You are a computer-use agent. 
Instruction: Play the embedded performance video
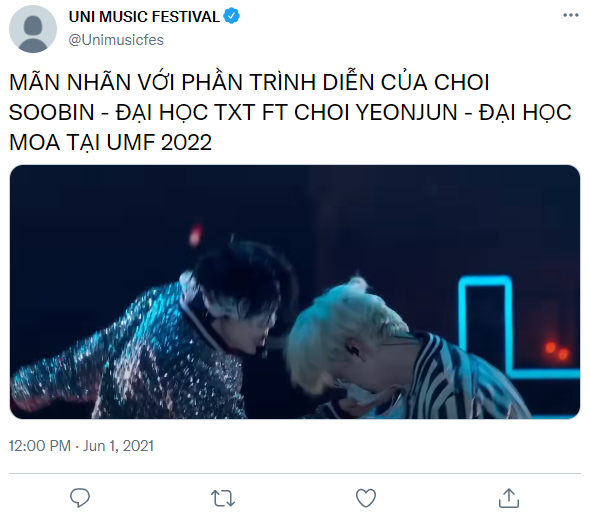[x=295, y=292]
